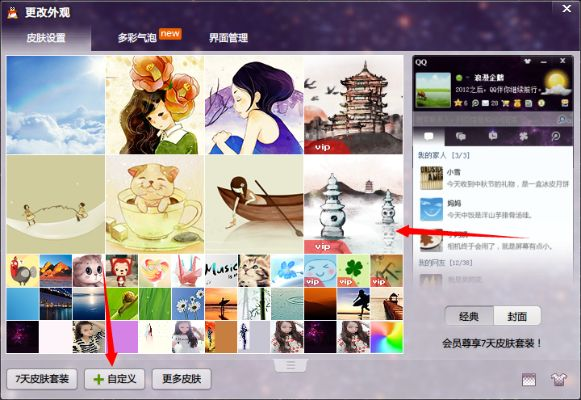
Task: Apply the cat in teacup skin
Action: 155,204
